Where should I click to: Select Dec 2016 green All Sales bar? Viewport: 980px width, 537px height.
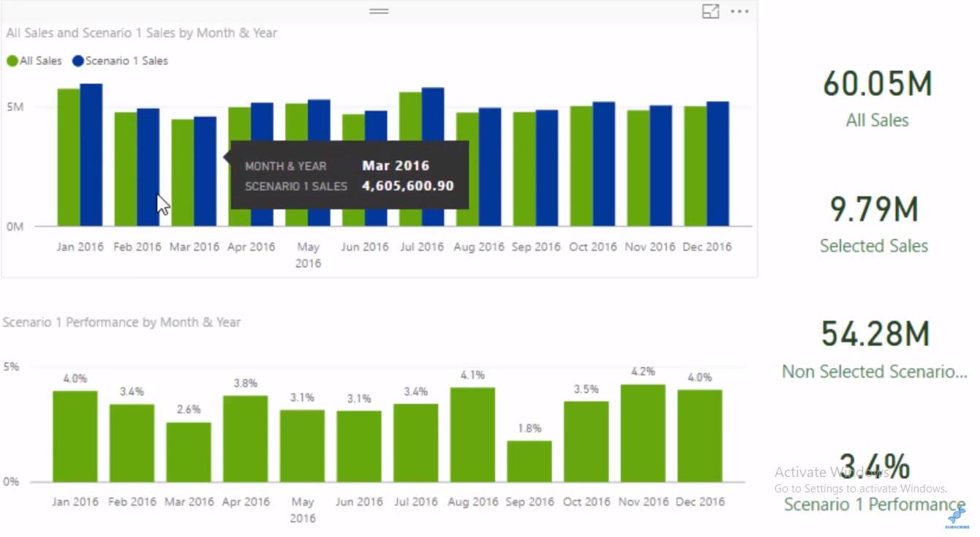[x=696, y=166]
